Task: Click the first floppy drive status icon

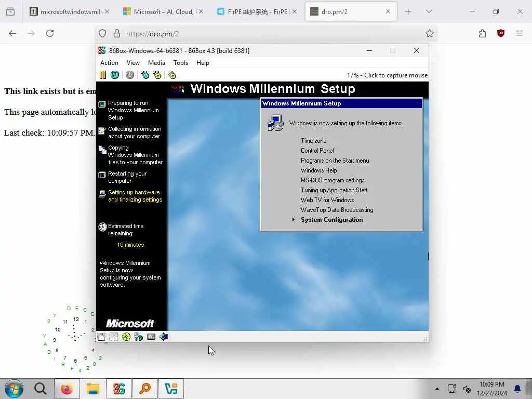Action: [101, 337]
